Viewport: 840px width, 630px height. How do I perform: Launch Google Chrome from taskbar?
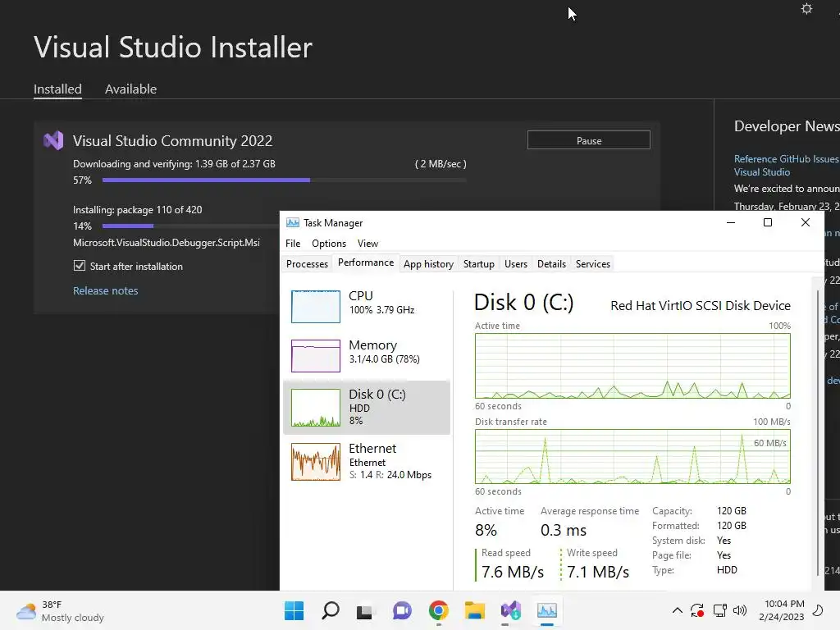pos(438,610)
